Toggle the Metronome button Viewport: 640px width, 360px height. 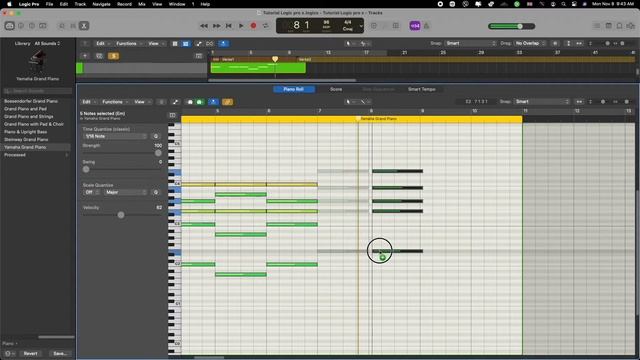(x=427, y=26)
